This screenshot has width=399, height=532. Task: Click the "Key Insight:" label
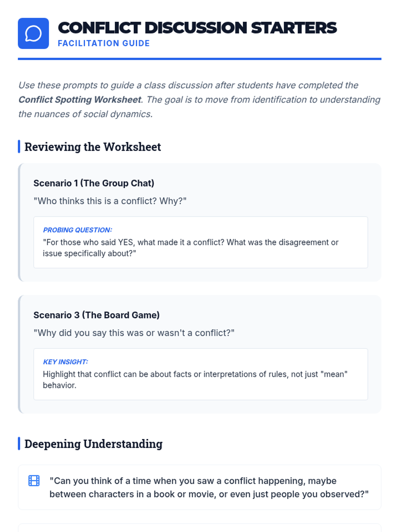point(66,362)
